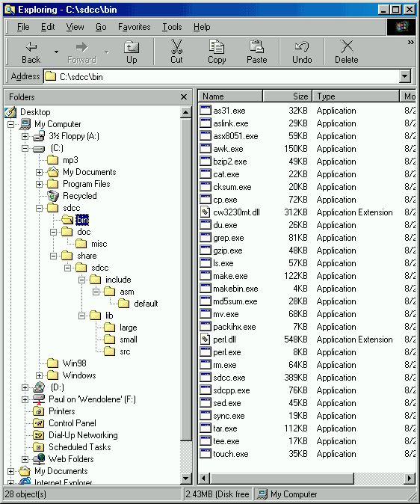
Task: Open the Help menu
Action: [202, 27]
